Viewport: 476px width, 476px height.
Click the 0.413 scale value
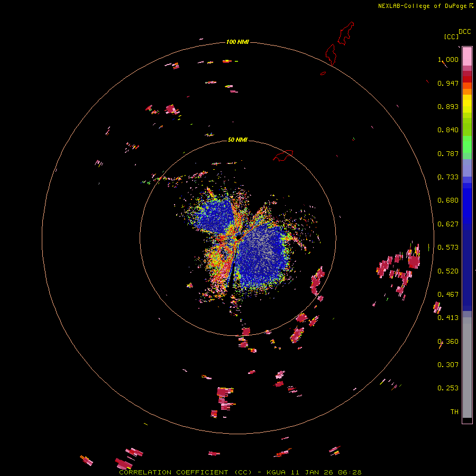pyautogui.click(x=448, y=318)
